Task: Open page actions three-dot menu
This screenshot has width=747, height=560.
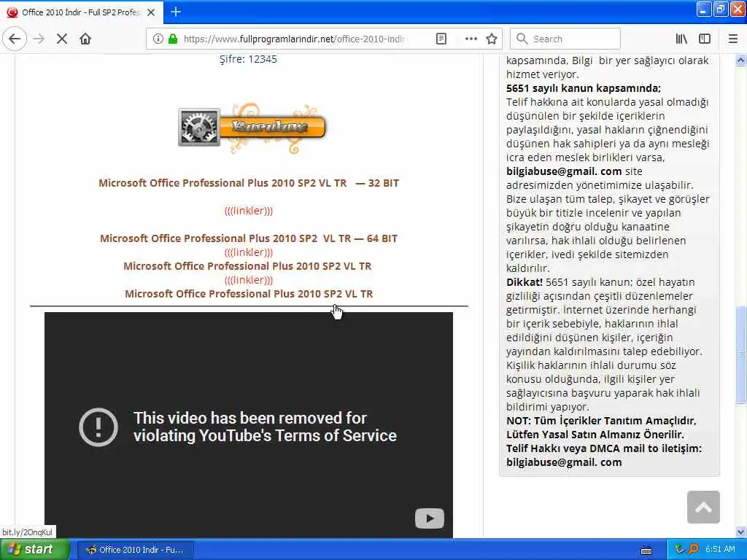Action: [471, 39]
